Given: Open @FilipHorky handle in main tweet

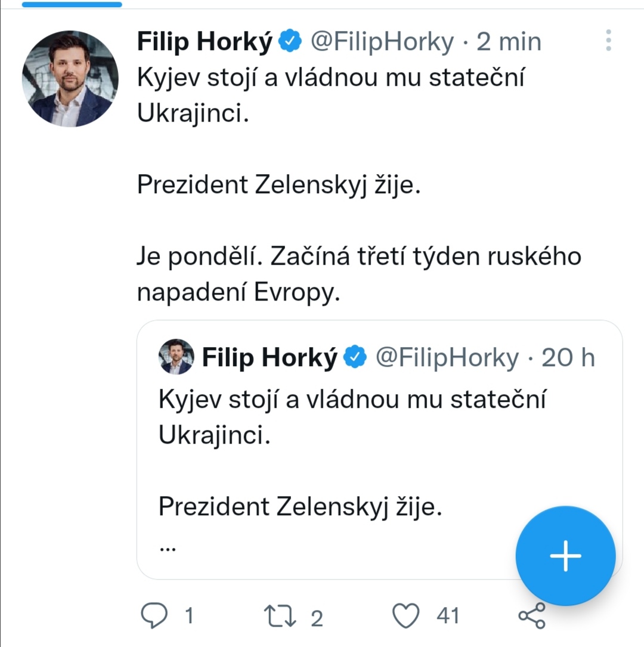Looking at the screenshot, I should [x=382, y=42].
